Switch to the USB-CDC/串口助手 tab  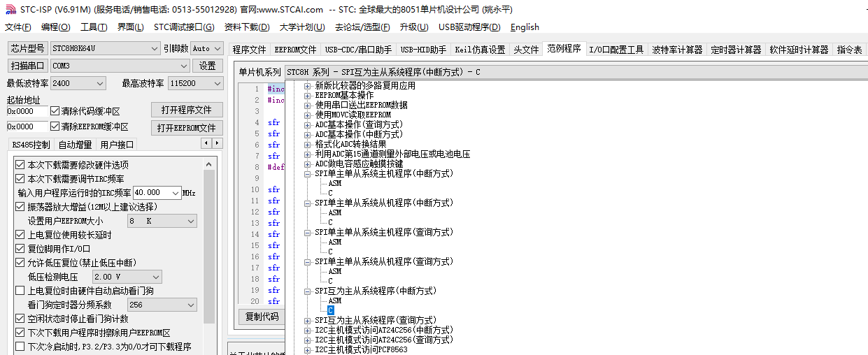pyautogui.click(x=358, y=50)
